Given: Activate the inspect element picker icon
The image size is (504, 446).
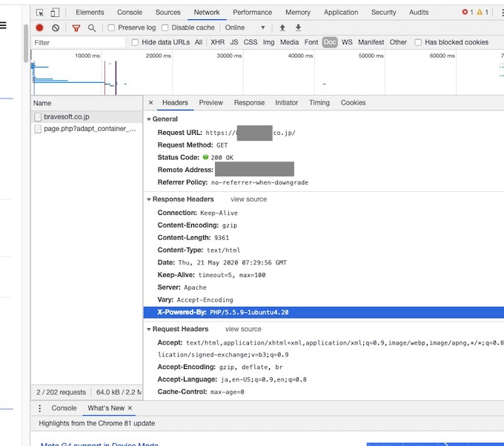Looking at the screenshot, I should coord(40,13).
